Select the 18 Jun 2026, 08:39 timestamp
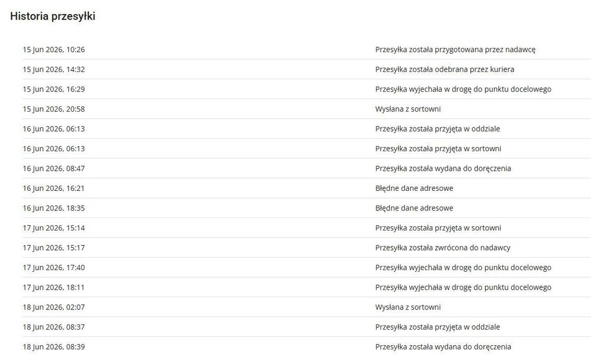The height and width of the screenshot is (364, 591). pos(53,347)
